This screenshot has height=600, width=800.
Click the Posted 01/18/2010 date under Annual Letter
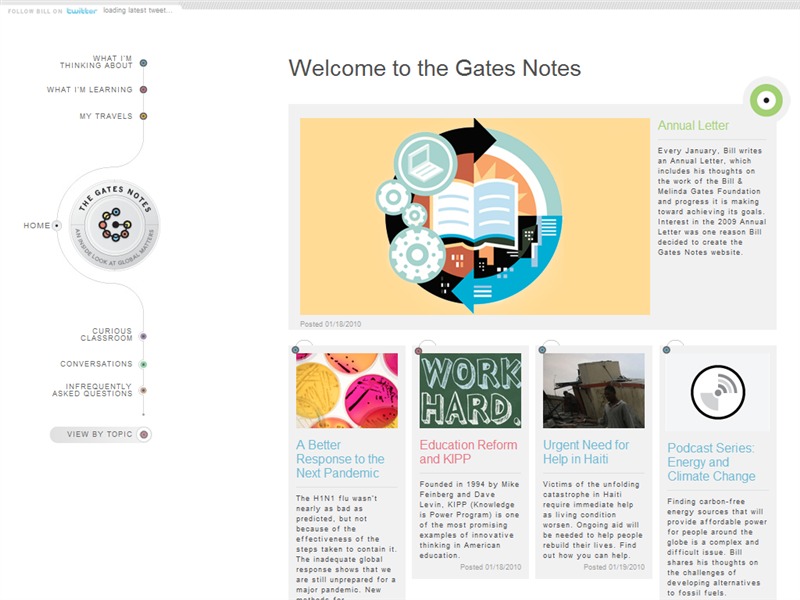pos(331,324)
